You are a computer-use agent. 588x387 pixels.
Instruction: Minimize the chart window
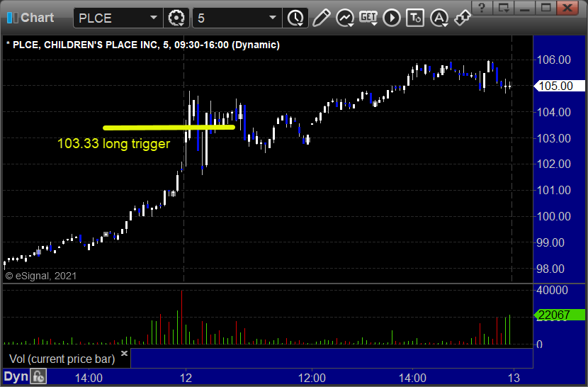525,8
